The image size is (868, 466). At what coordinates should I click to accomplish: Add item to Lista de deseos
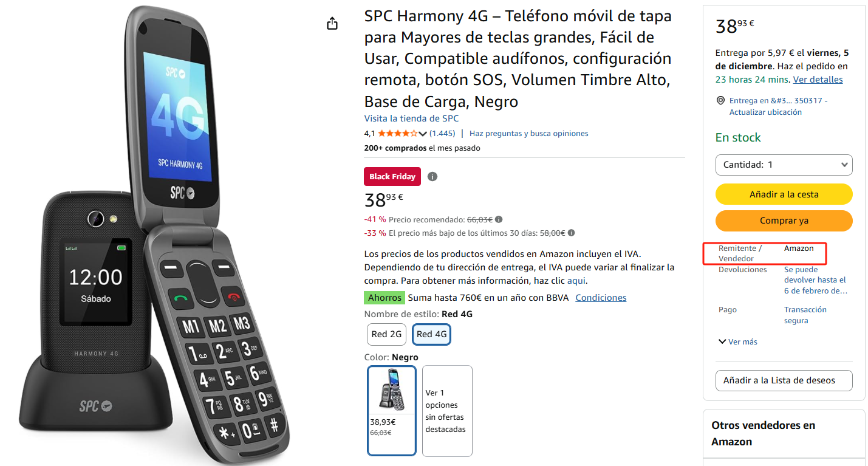(784, 380)
